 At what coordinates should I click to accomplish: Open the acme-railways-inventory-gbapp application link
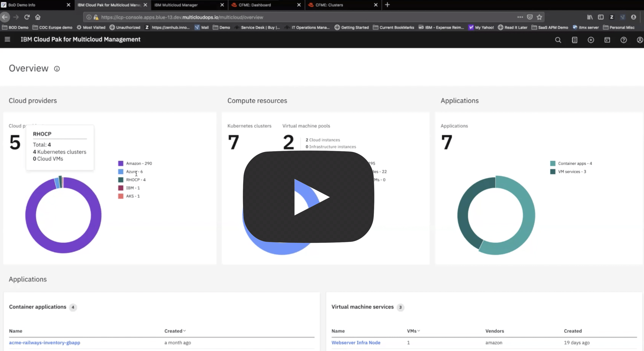pyautogui.click(x=44, y=343)
